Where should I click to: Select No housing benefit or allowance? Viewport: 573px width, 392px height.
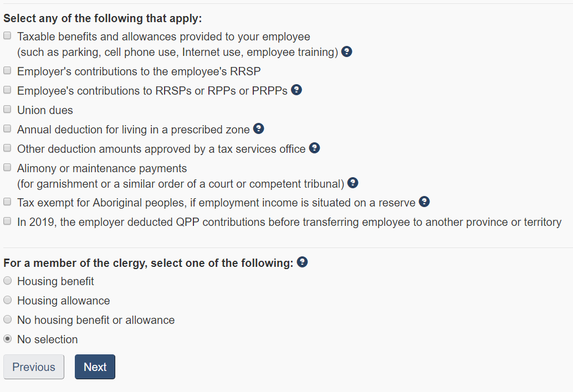7,319
